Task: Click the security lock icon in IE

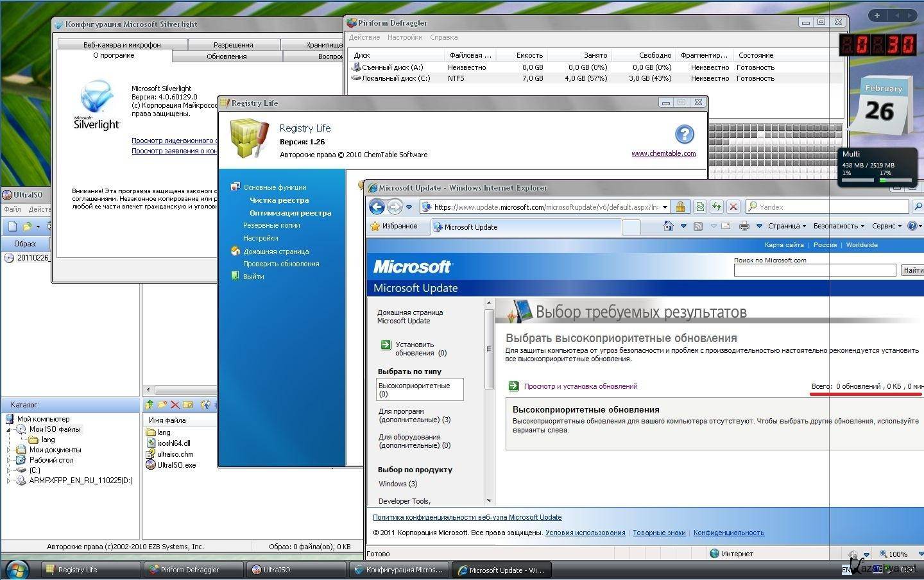Action: (x=680, y=207)
